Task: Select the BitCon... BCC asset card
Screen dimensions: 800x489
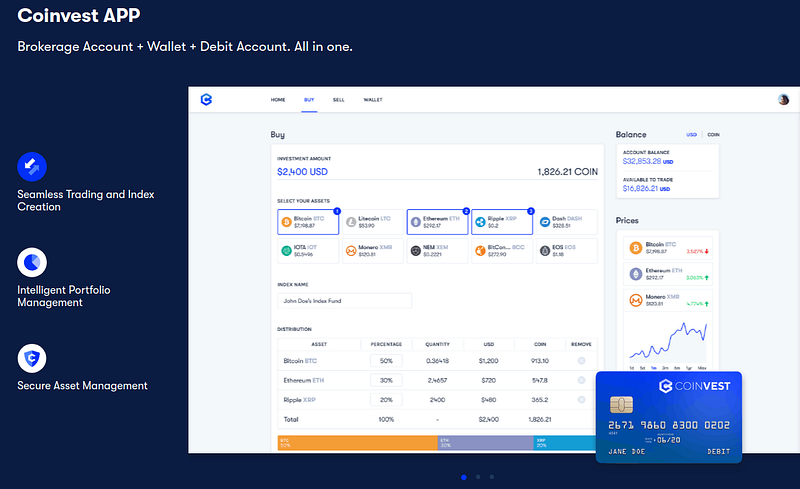Action: [x=502, y=251]
